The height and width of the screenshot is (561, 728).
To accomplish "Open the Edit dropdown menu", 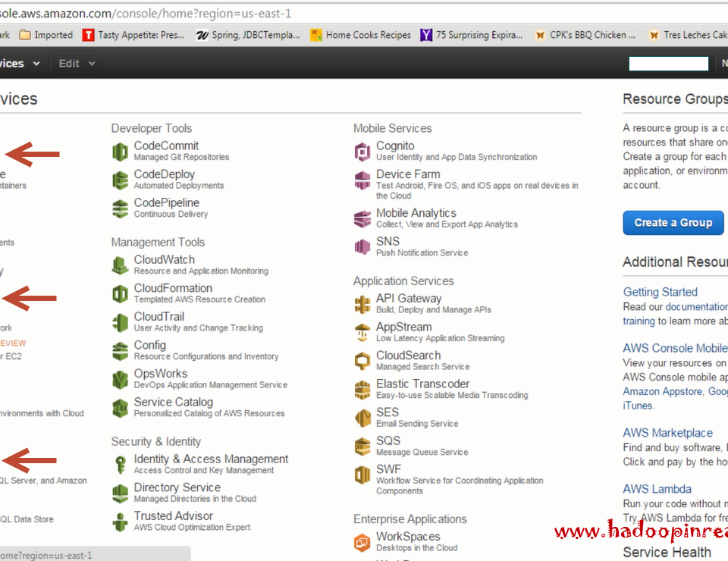I will pos(67,63).
